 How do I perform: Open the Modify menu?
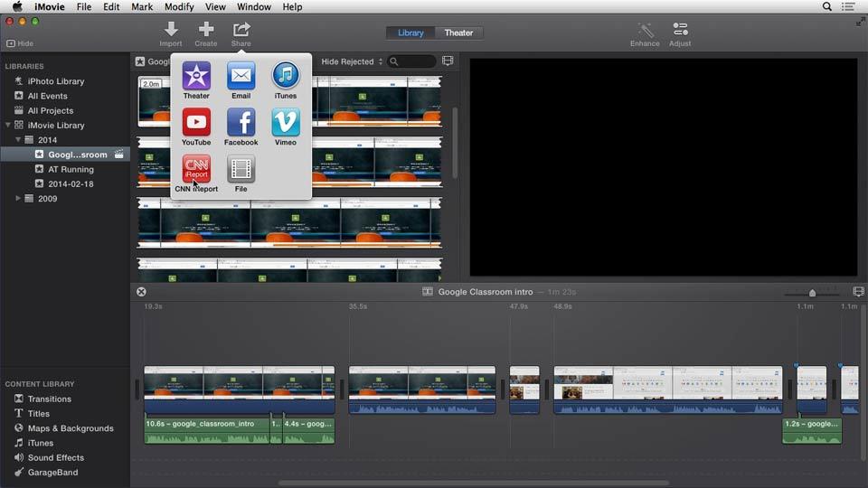(179, 6)
